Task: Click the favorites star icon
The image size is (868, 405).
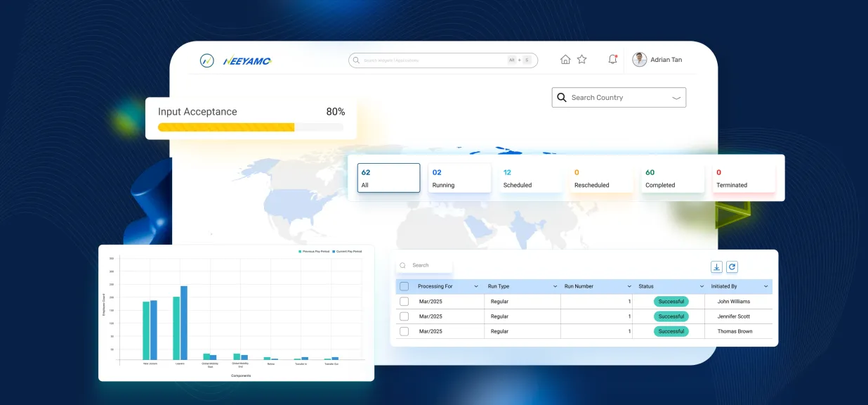Action: [582, 60]
